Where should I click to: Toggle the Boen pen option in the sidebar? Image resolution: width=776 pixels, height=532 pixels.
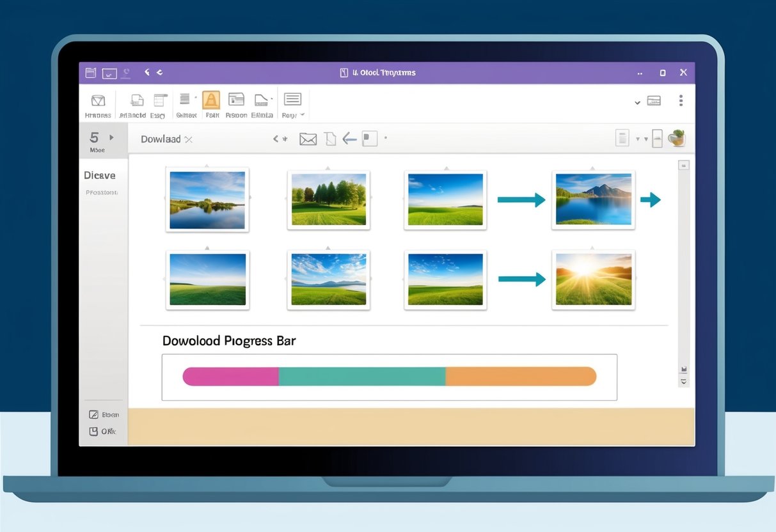[104, 414]
